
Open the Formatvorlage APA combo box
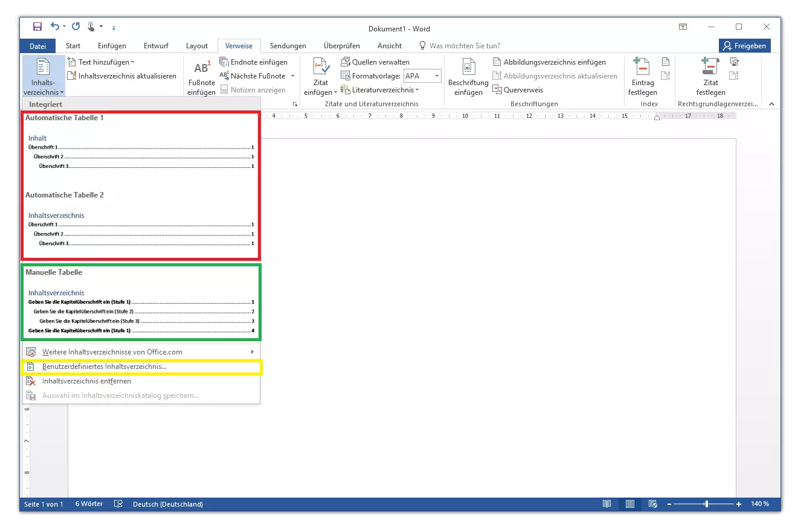(422, 76)
